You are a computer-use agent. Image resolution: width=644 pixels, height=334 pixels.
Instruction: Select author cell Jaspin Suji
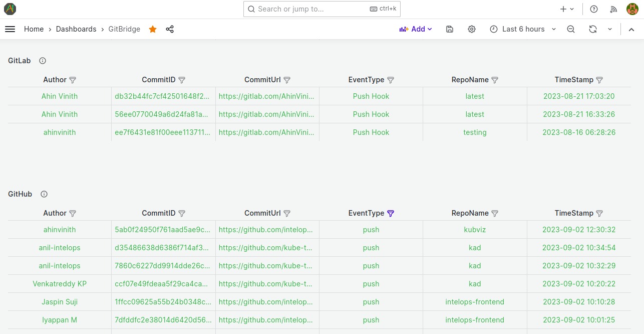[x=60, y=302]
